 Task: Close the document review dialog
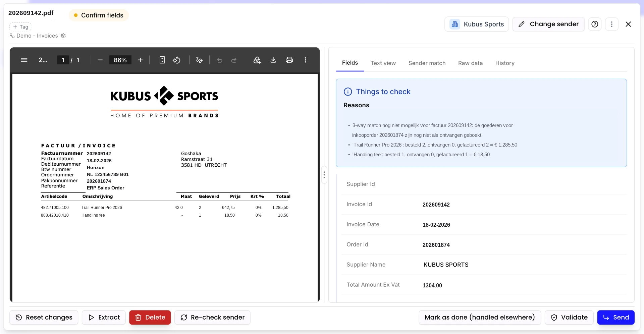coord(628,24)
